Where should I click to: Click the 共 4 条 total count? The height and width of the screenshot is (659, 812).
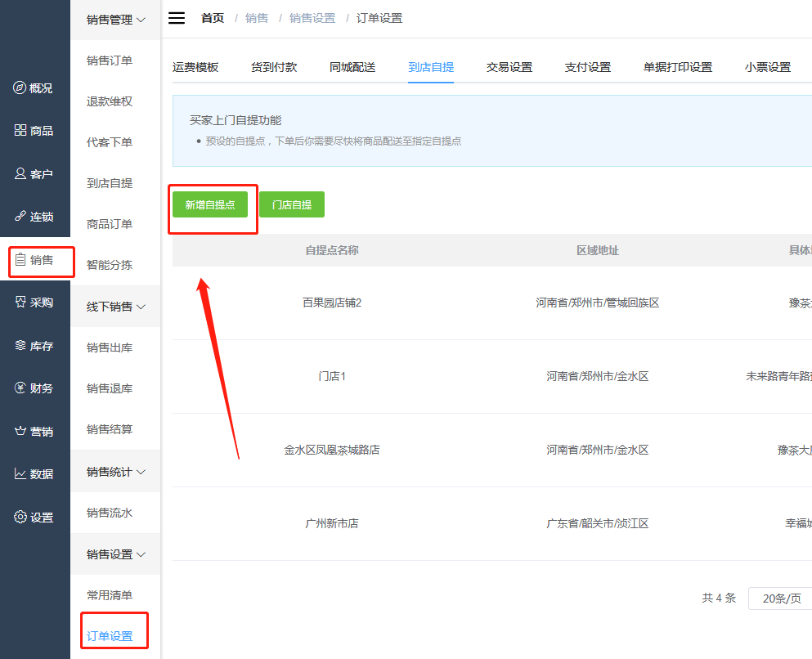coord(719,598)
